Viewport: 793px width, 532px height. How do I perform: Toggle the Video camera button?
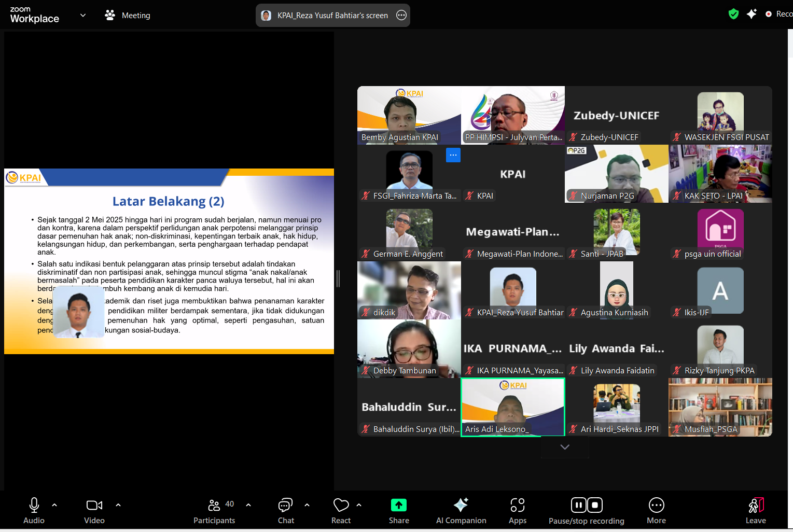pyautogui.click(x=94, y=505)
